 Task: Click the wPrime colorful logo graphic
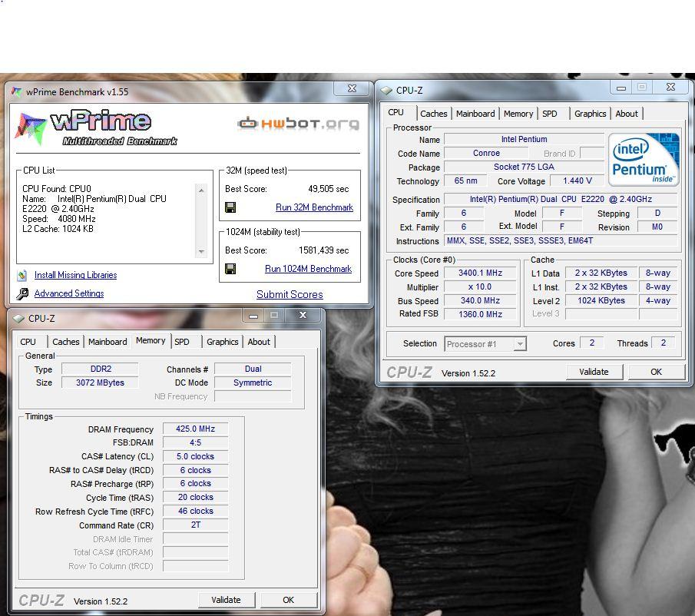pyautogui.click(x=31, y=128)
